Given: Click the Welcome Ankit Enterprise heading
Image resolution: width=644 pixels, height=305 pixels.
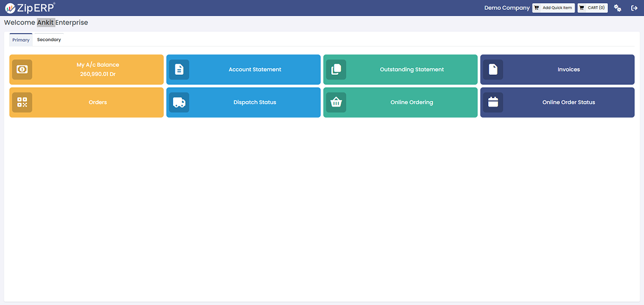Looking at the screenshot, I should pos(46,23).
